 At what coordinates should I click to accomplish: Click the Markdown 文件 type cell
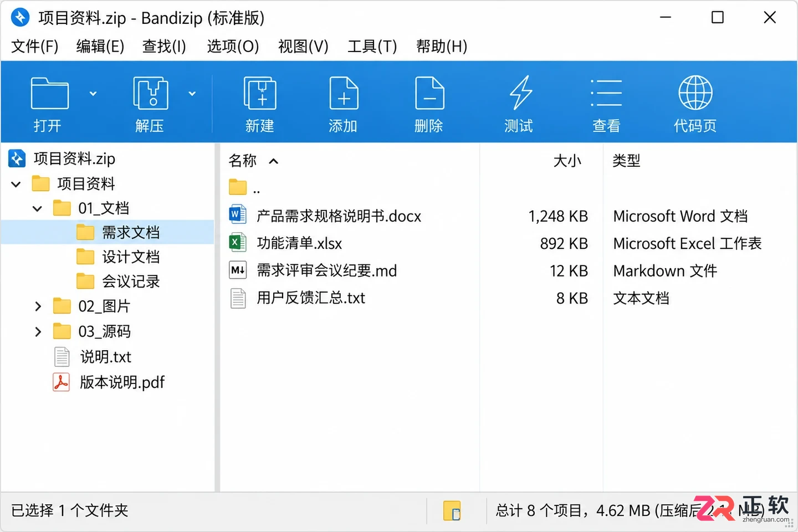point(665,270)
